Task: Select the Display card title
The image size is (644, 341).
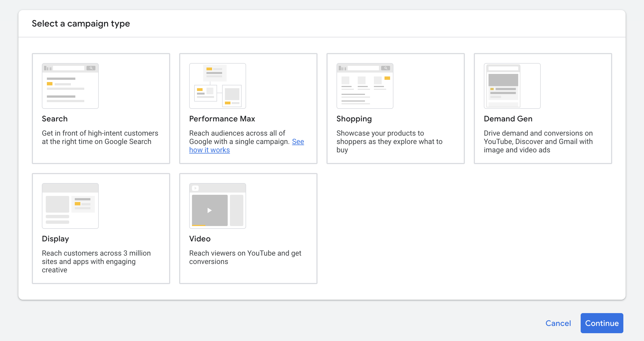Action: 55,239
